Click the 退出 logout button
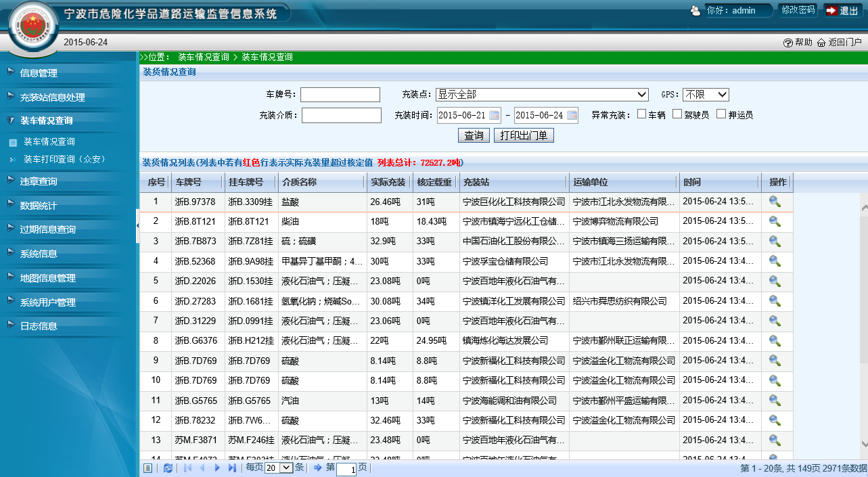Image resolution: width=868 pixels, height=477 pixels. pos(841,10)
